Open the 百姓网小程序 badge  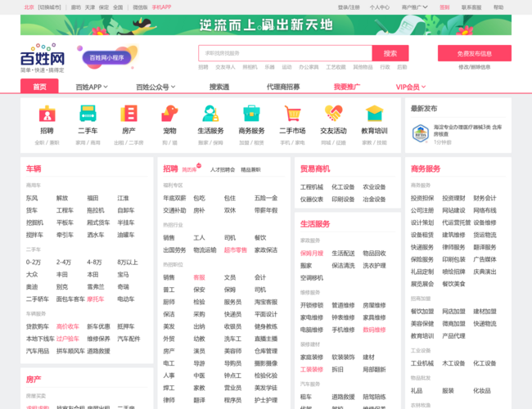[107, 58]
